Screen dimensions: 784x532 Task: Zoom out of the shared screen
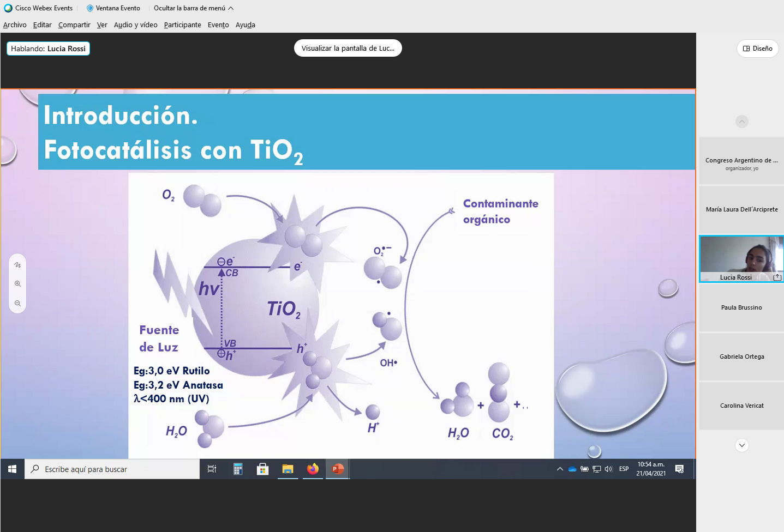(17, 304)
